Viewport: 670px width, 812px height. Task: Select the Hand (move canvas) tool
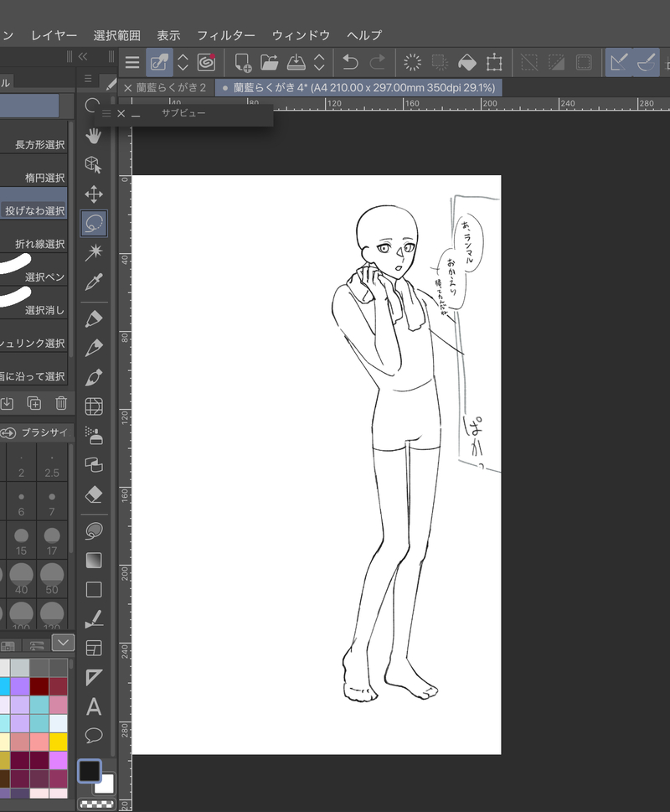click(x=94, y=136)
